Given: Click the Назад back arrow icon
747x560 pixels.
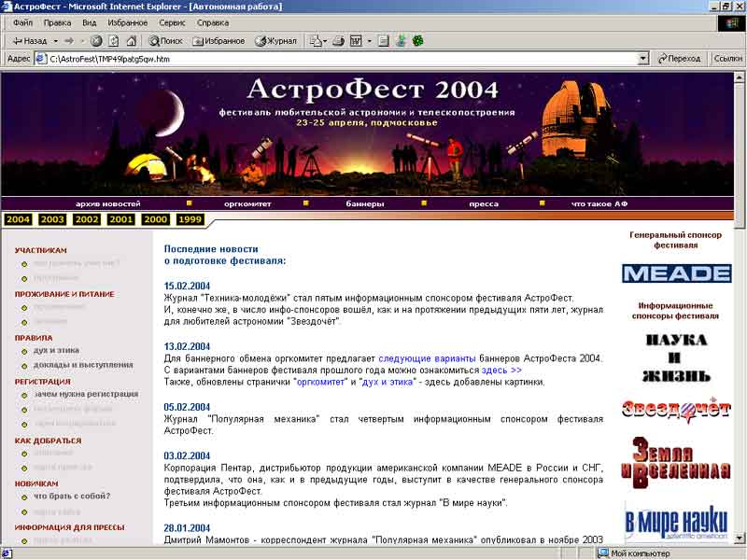Looking at the screenshot, I should 29,41.
